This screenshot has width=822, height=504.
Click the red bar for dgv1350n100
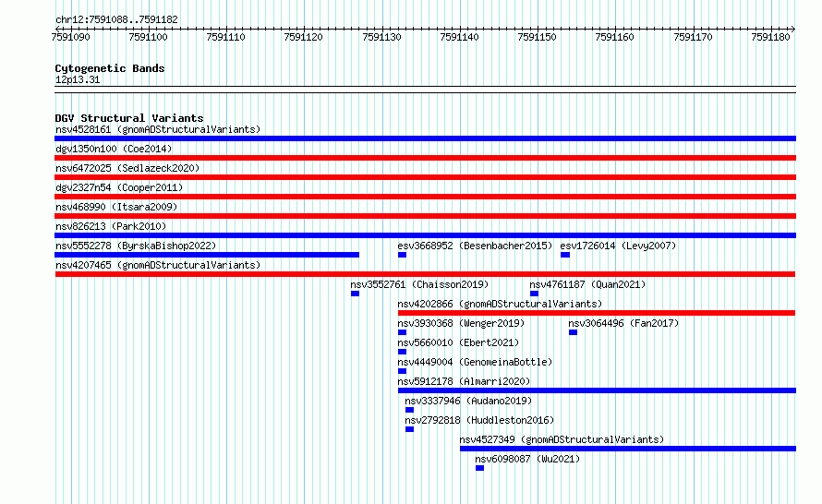[x=425, y=158]
